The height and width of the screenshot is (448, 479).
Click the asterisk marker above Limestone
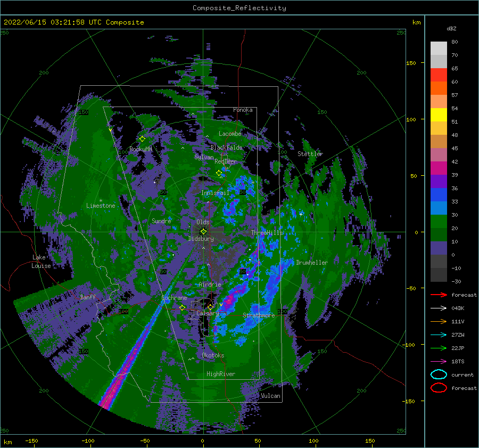tap(101, 201)
